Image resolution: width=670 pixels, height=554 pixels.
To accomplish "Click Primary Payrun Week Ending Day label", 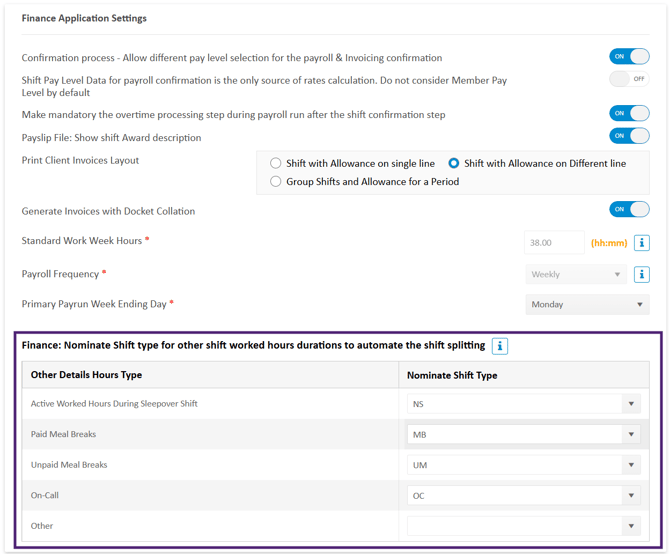I will pyautogui.click(x=94, y=304).
